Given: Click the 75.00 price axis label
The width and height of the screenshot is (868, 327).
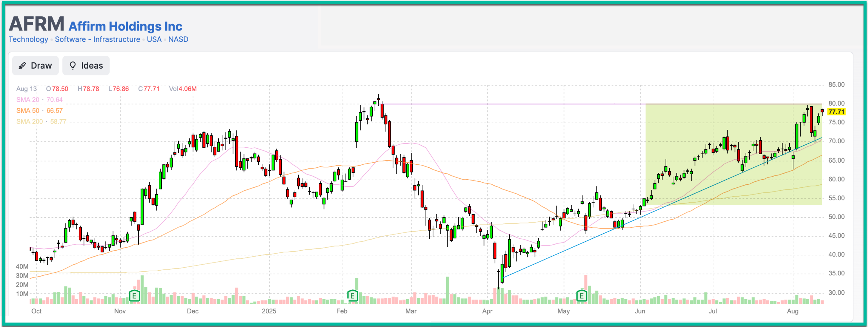Looking at the screenshot, I should 836,122.
